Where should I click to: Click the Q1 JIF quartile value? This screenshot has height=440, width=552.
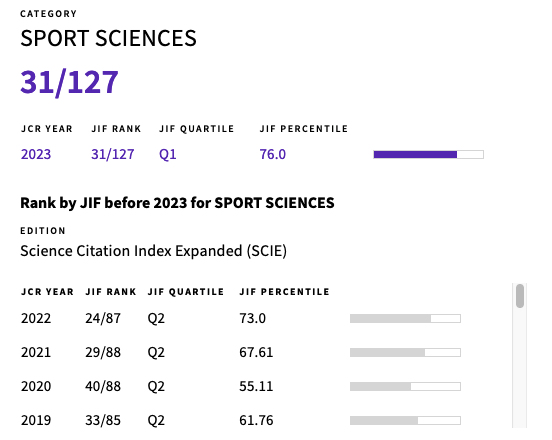coord(168,154)
